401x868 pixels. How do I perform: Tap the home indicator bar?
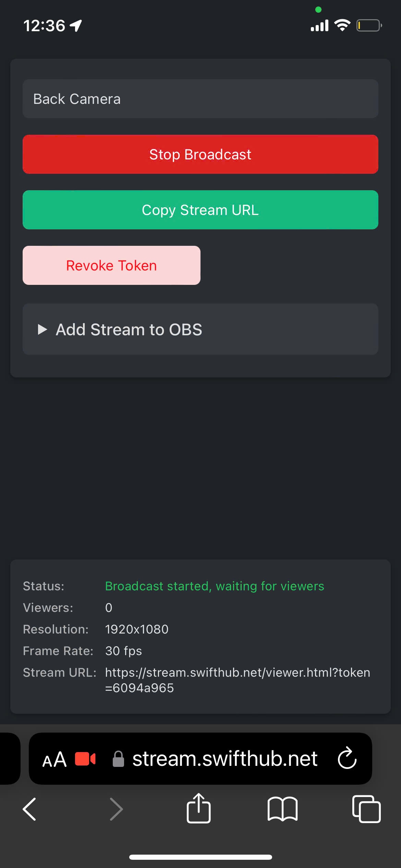click(200, 857)
